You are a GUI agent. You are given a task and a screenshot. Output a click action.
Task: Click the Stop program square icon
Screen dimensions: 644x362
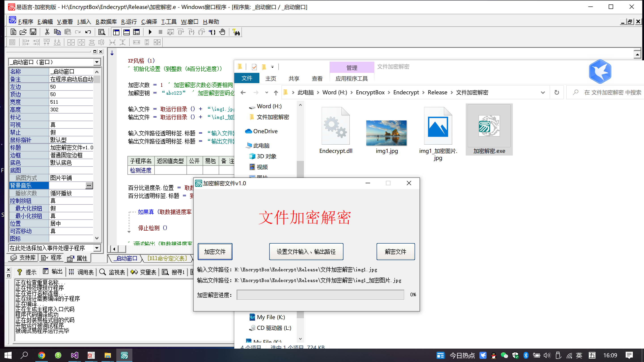click(x=161, y=32)
